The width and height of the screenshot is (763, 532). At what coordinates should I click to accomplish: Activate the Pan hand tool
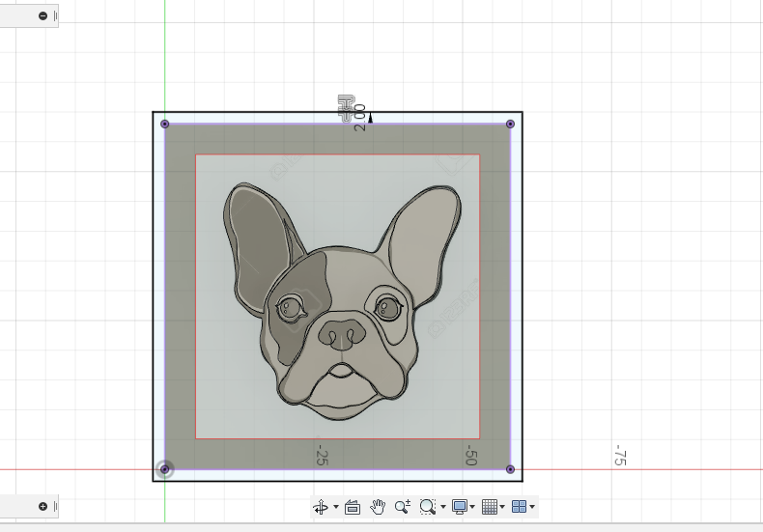point(377,507)
